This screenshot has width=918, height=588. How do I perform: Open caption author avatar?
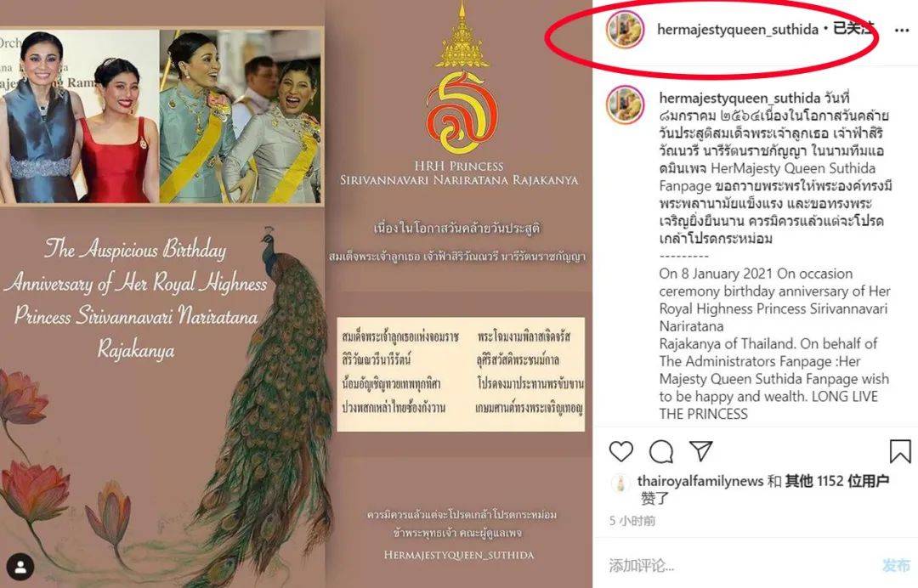pos(625,105)
